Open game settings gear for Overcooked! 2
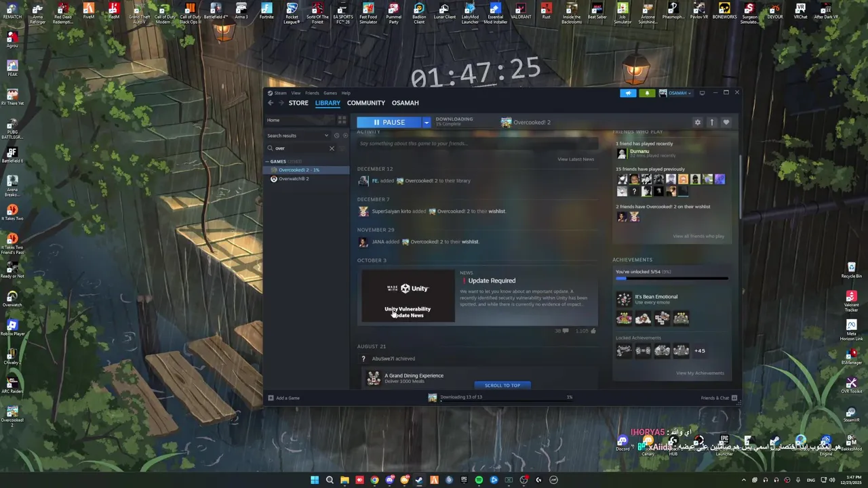 coord(697,123)
